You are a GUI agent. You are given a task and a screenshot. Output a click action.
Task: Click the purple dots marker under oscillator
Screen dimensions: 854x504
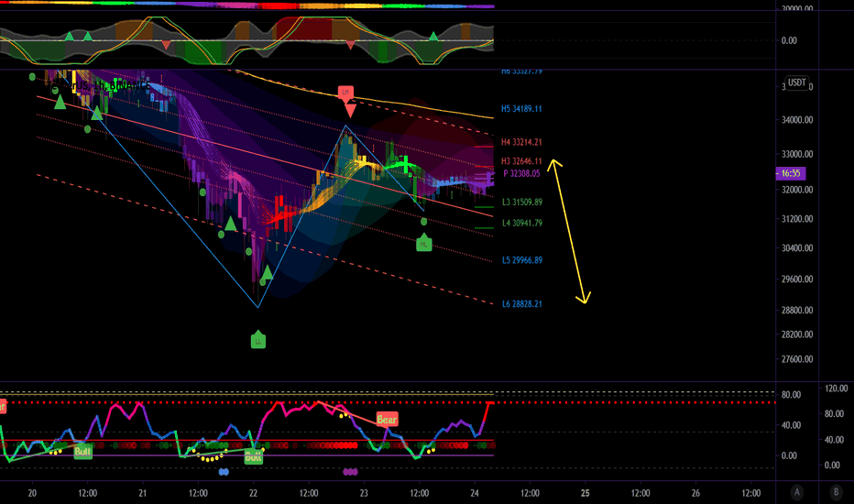[350, 472]
